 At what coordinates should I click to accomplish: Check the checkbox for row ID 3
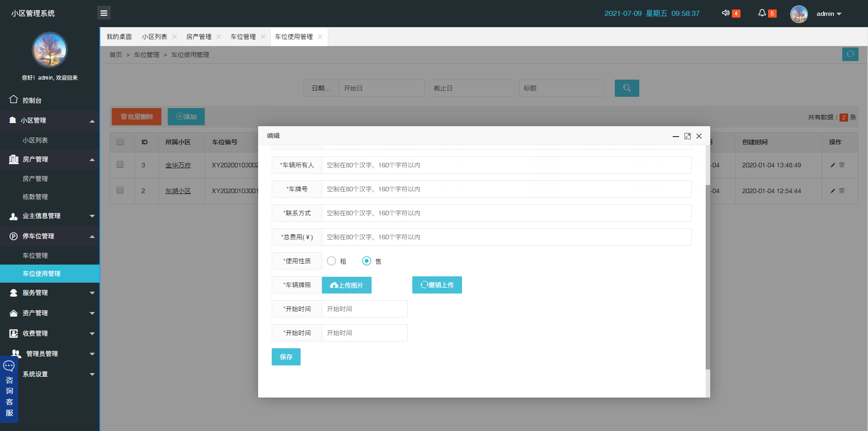(120, 165)
